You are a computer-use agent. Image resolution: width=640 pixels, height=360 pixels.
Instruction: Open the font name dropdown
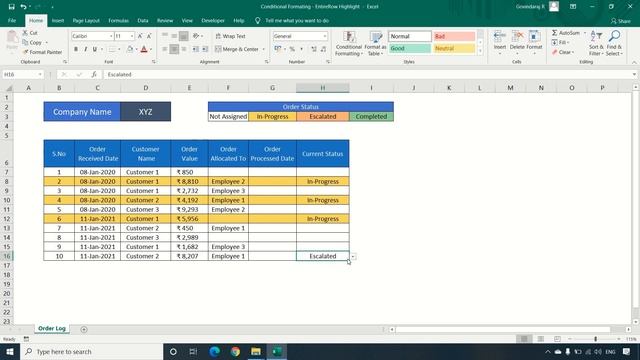coord(111,36)
